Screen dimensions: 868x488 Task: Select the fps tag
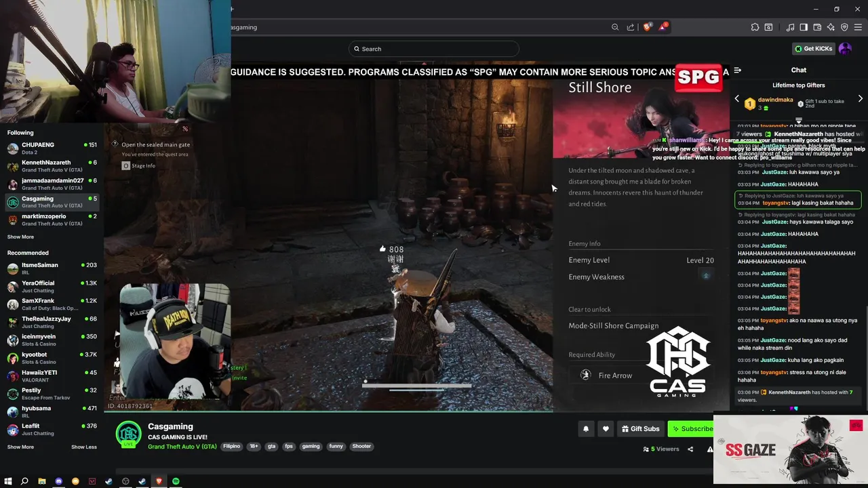coord(289,447)
